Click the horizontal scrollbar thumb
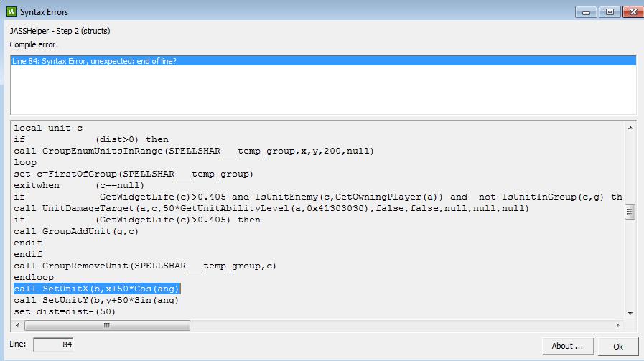644x361 pixels. click(107, 325)
